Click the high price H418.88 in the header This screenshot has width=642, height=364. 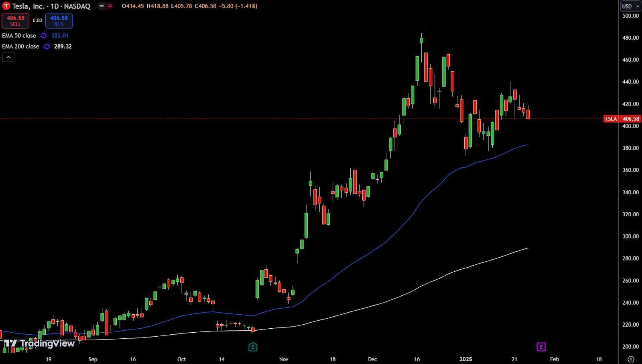click(x=157, y=6)
